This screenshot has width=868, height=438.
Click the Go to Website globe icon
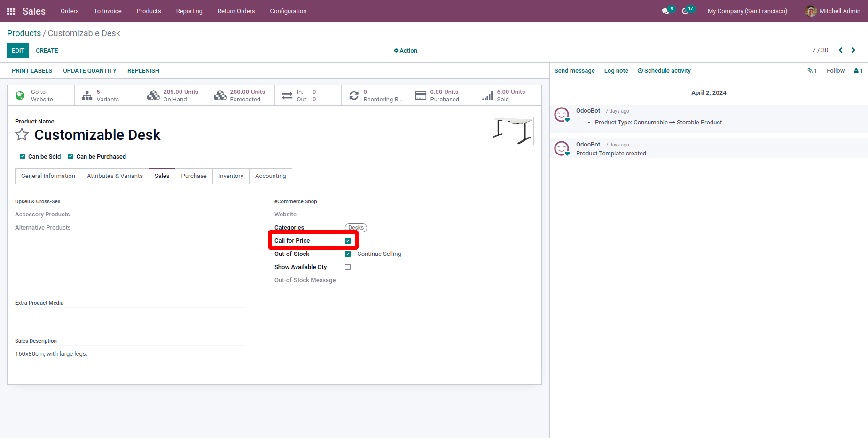point(20,95)
